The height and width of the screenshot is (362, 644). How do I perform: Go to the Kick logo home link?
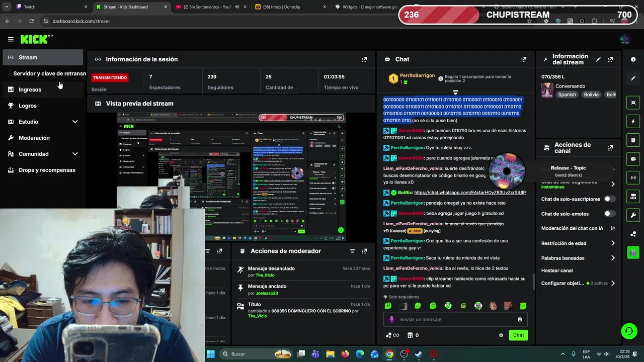tap(36, 39)
